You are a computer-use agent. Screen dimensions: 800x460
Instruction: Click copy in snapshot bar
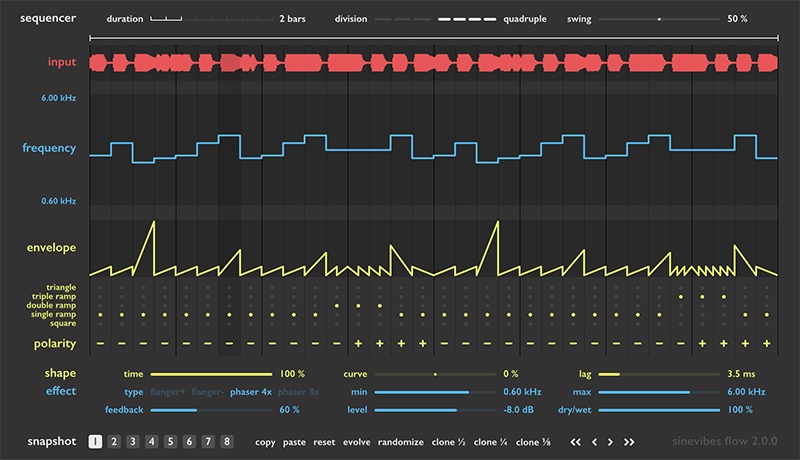click(x=266, y=441)
